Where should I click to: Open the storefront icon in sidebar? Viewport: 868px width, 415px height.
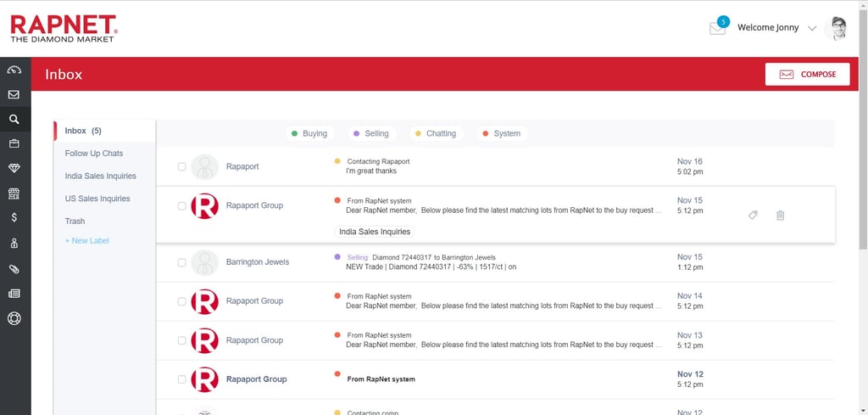(x=14, y=193)
